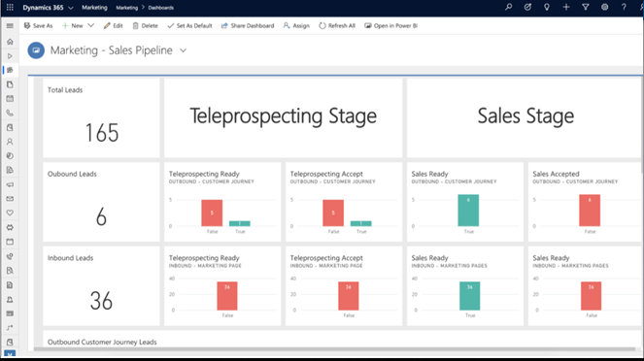Click the New button
This screenshot has width=644, height=361.
[72, 26]
